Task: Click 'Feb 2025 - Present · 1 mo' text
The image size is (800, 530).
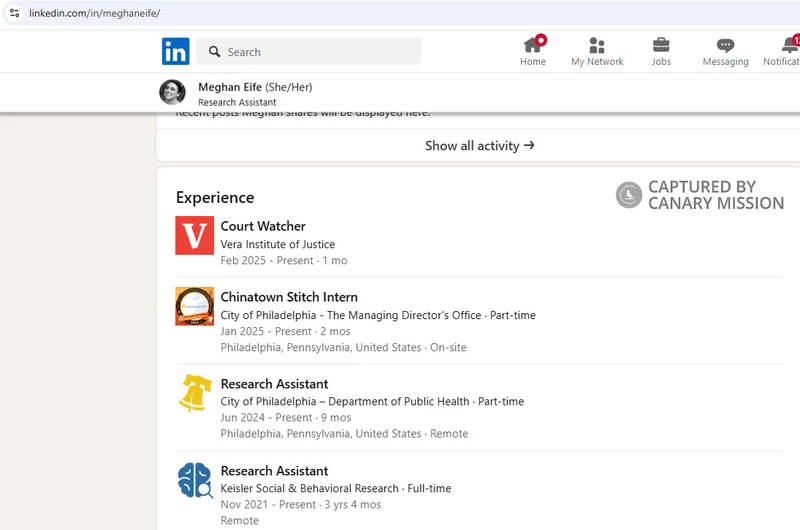Action: [284, 261]
